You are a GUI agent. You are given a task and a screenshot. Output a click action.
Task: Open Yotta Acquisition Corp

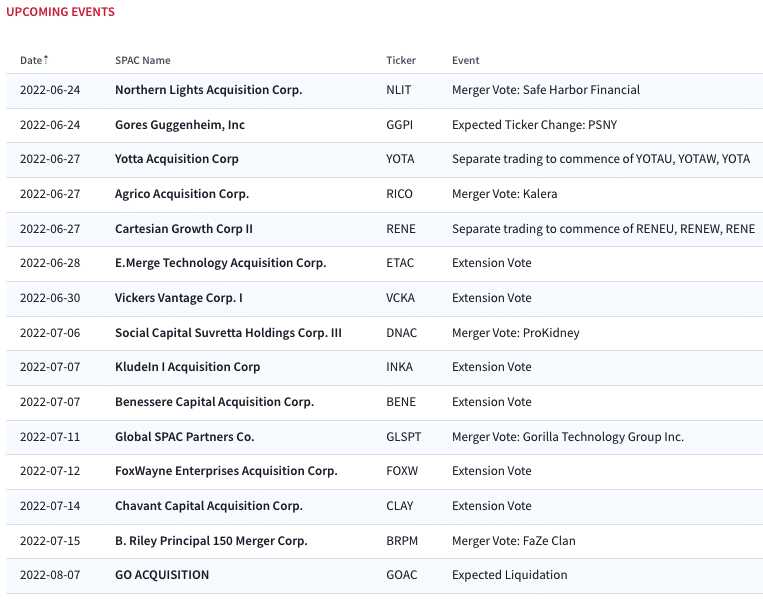click(x=177, y=159)
